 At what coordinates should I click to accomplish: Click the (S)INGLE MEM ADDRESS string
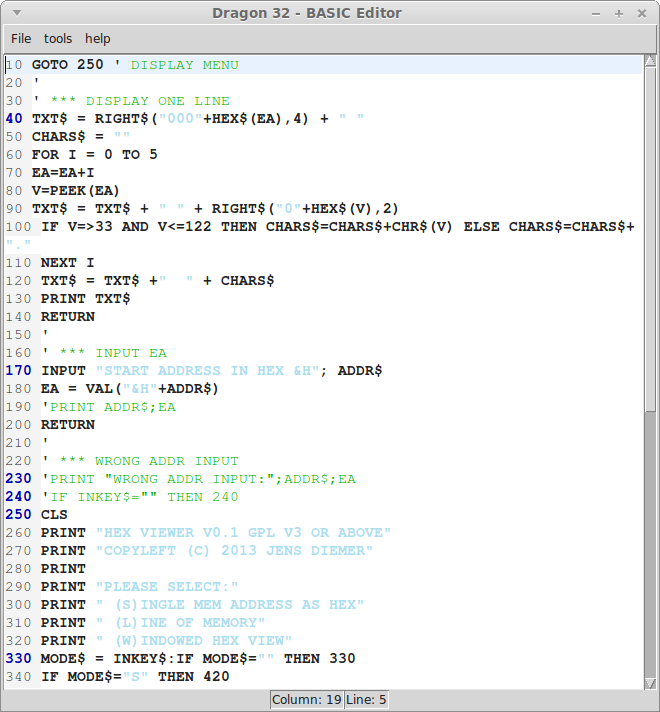coord(230,605)
